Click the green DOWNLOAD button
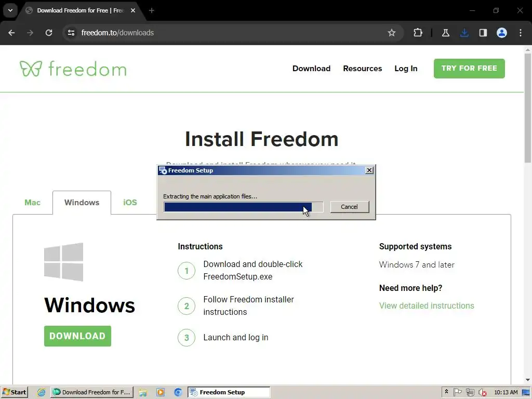Viewport: 532px width, 399px height. [x=77, y=336]
